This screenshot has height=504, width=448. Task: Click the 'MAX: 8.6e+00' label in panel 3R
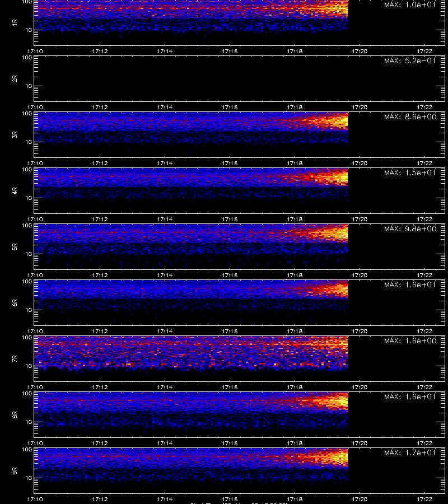[410, 116]
